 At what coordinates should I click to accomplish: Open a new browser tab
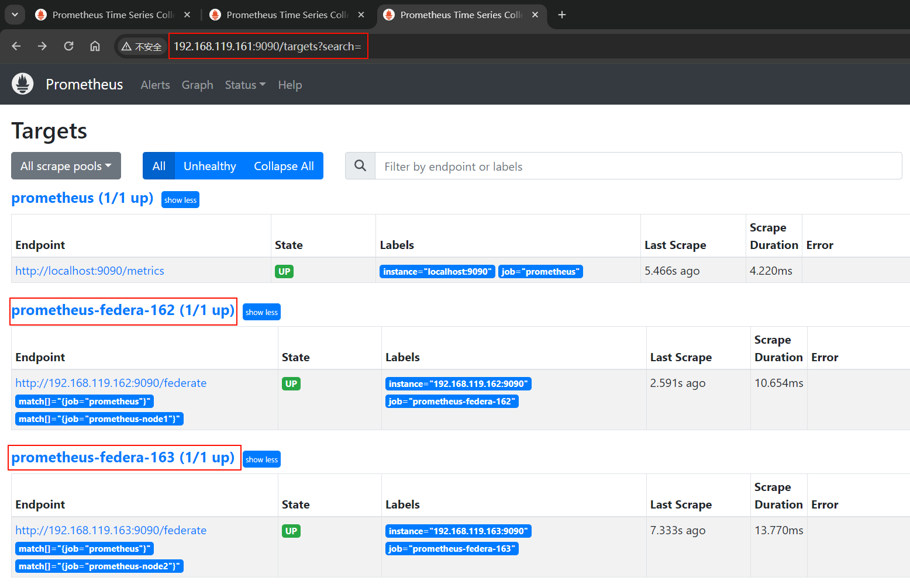coord(562,15)
